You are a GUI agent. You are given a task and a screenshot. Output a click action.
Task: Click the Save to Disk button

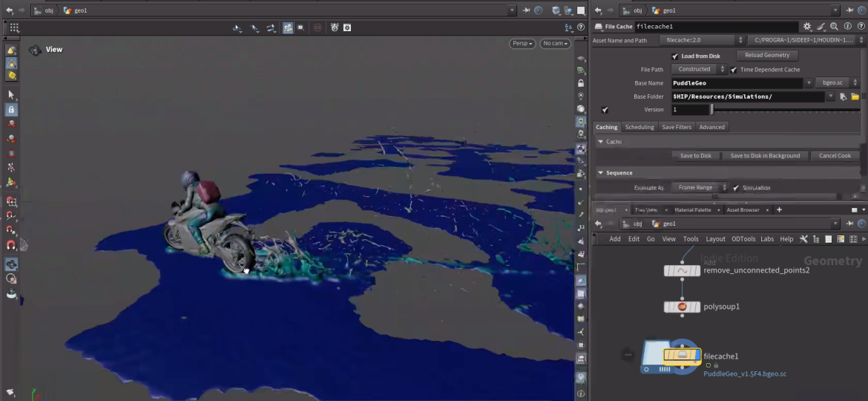695,156
